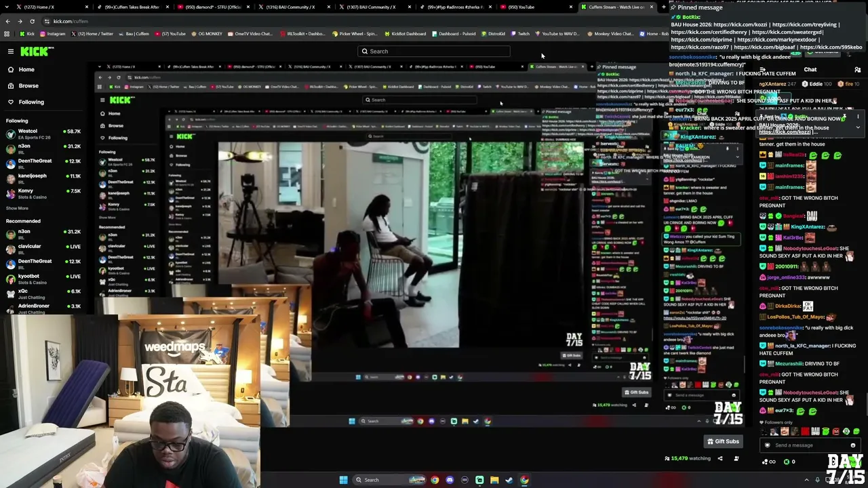Open the 'Home / Twitter' bookmark
Image resolution: width=868 pixels, height=488 pixels.
click(92, 34)
